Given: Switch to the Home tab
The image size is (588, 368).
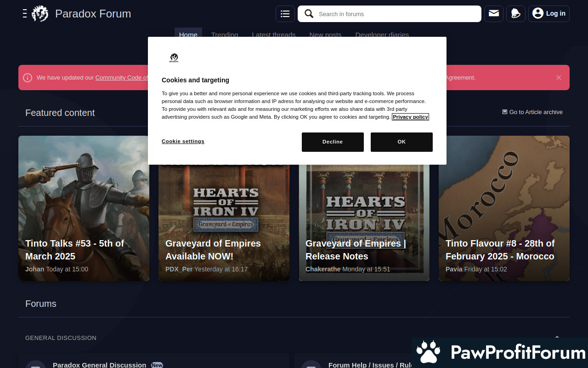Looking at the screenshot, I should 188,33.
